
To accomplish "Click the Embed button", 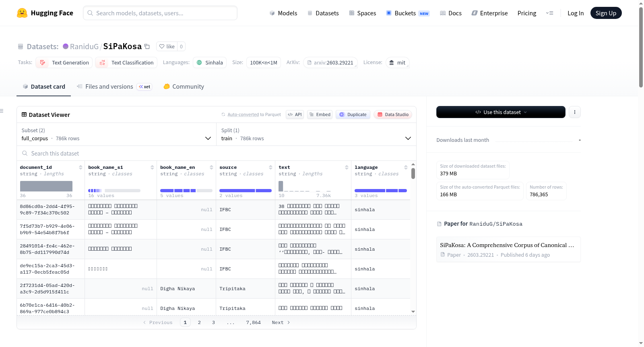I will tap(320, 114).
